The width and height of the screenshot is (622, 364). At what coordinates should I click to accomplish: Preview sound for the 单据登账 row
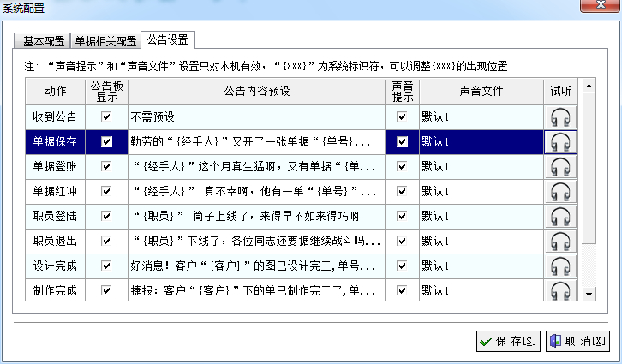[x=561, y=166]
